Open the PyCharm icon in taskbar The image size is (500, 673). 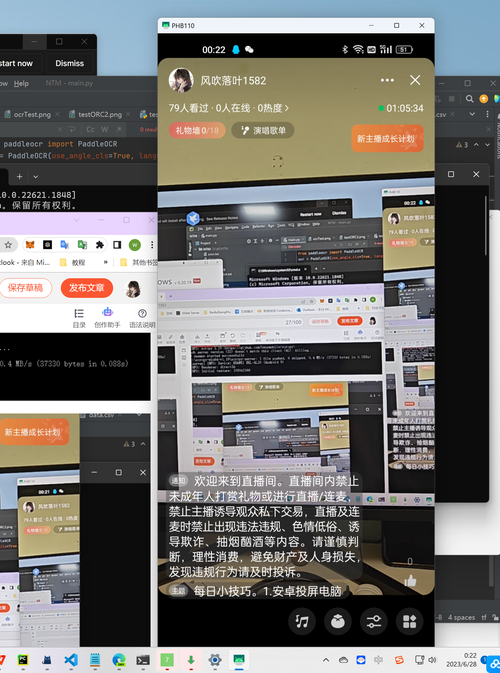coord(23,660)
